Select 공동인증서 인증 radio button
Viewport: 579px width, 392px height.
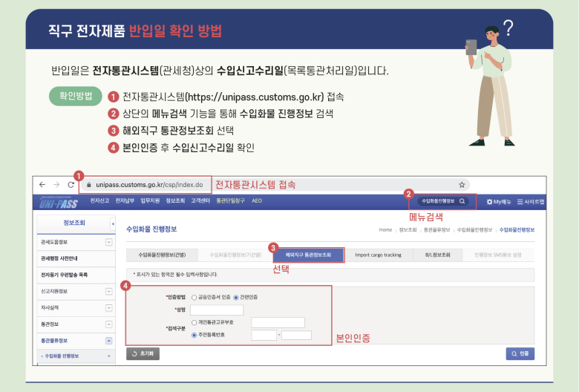click(194, 298)
